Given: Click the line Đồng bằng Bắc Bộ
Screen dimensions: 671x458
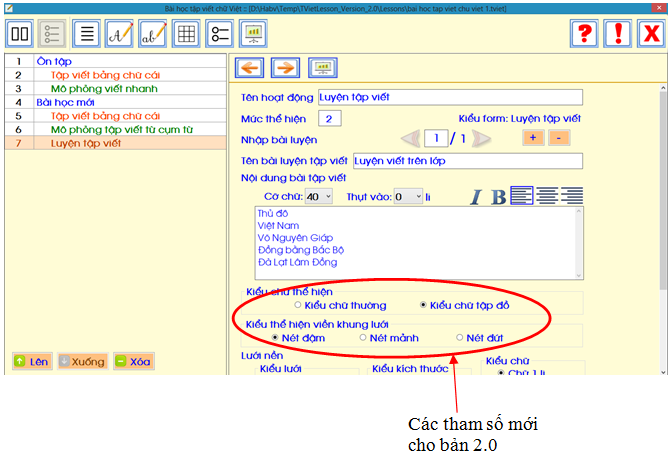Looking at the screenshot, I should tap(301, 250).
